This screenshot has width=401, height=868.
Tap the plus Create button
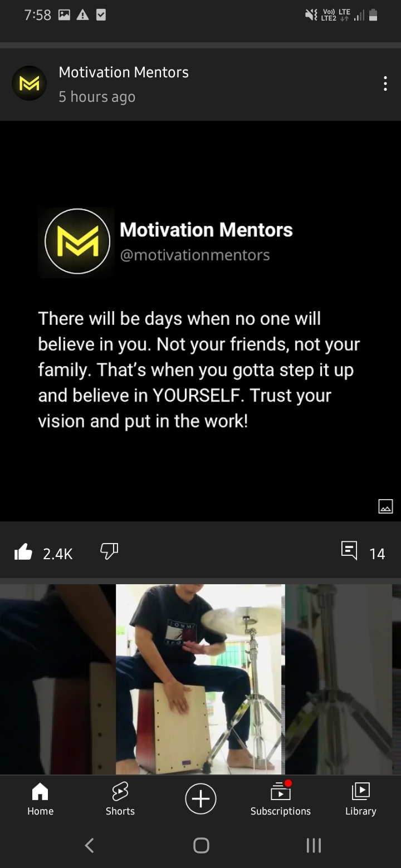[200, 799]
